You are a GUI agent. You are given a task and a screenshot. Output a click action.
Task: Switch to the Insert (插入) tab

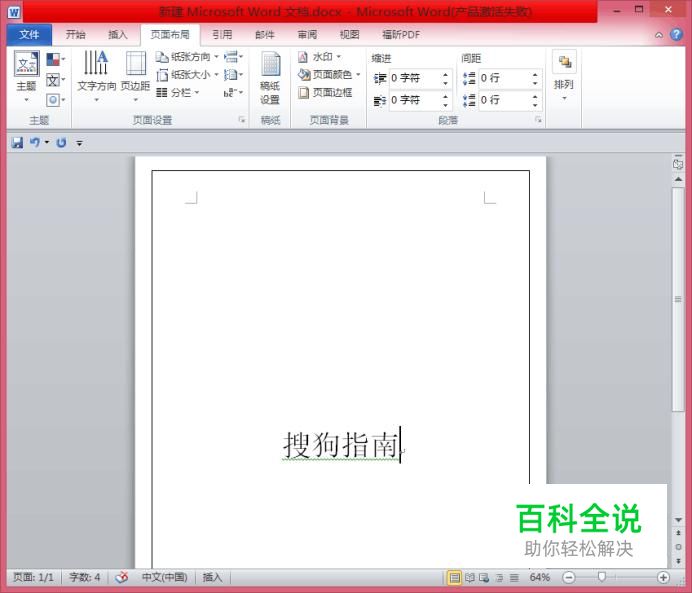click(x=117, y=35)
